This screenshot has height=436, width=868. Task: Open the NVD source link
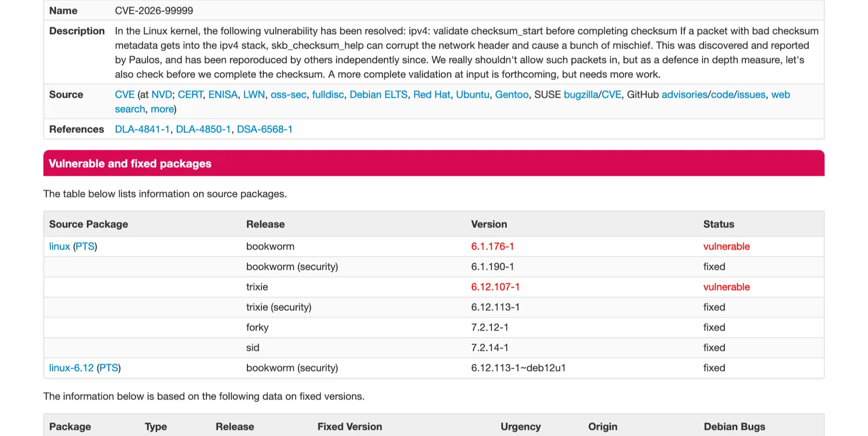pyautogui.click(x=162, y=94)
